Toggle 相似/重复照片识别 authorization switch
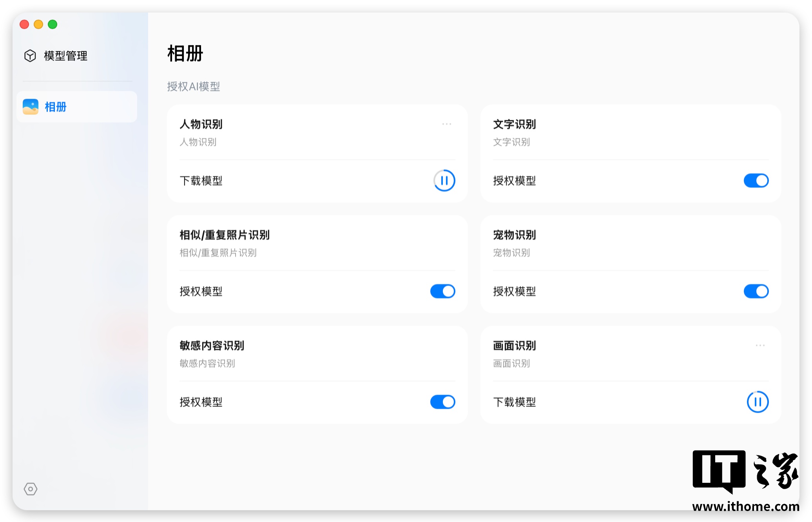Viewport: 812px width, 522px height. [x=442, y=291]
